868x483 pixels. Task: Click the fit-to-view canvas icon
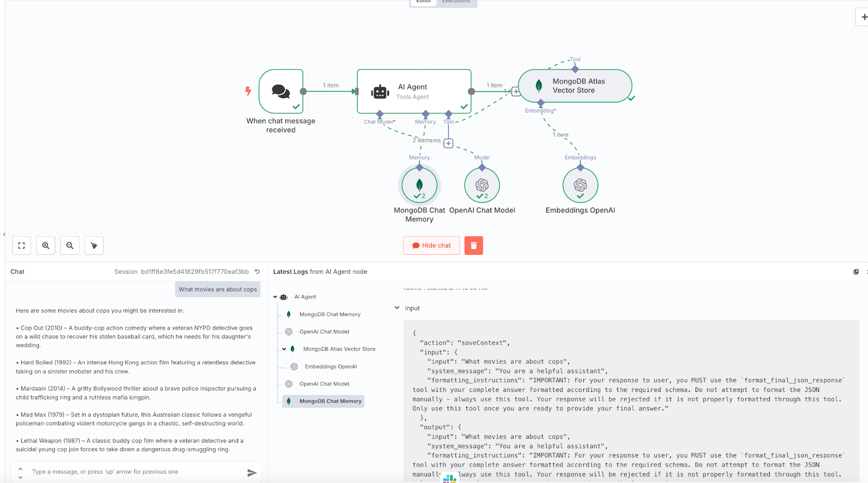pos(22,246)
